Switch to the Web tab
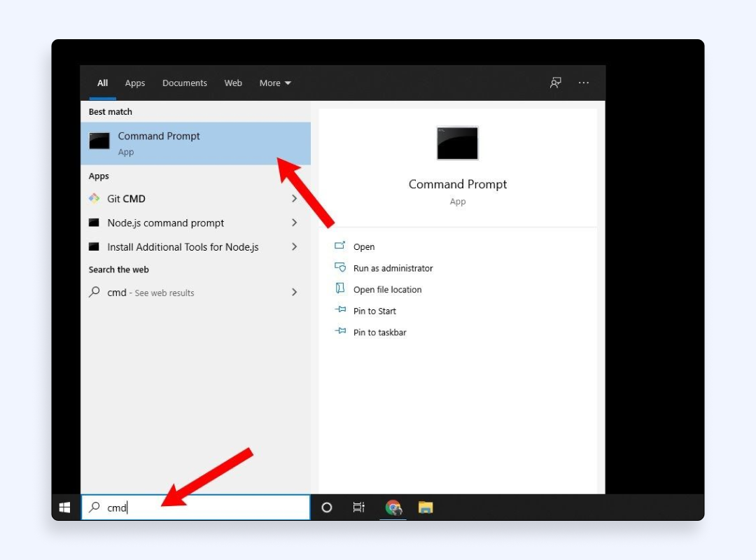Viewport: 756px width, 560px height. click(x=233, y=83)
